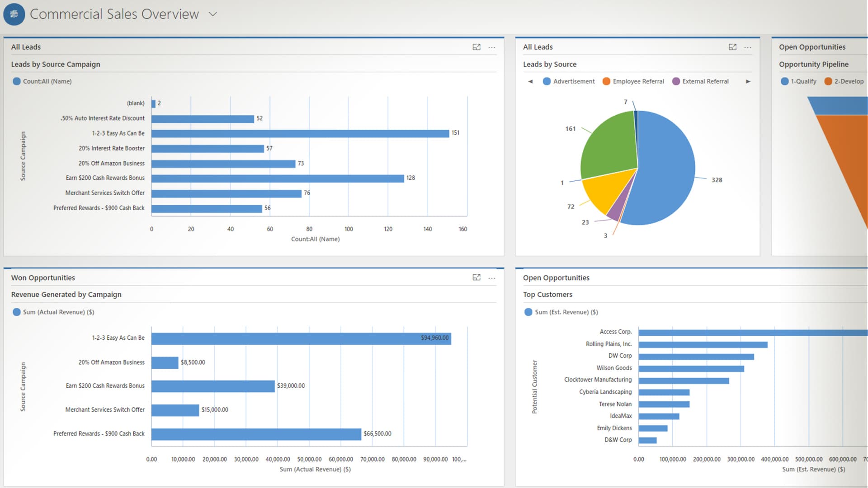Open more options for Leads by Source

(748, 47)
